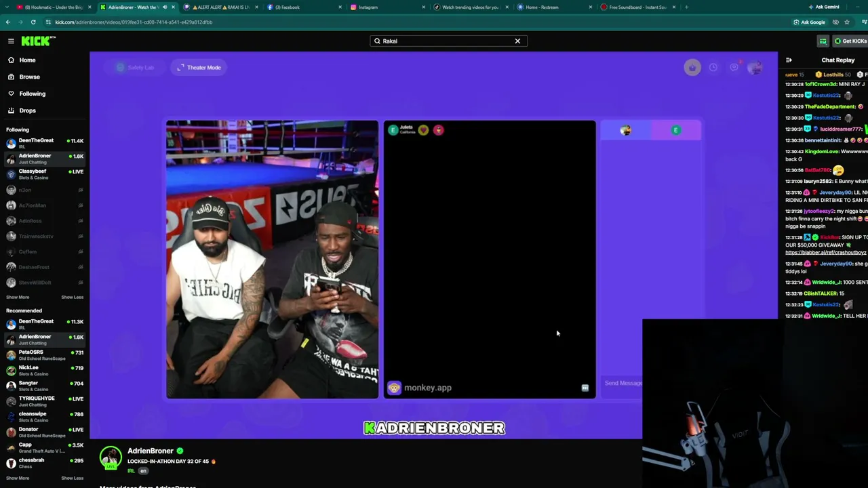Open chessbrah in Recommended list
The image size is (868, 488).
pyautogui.click(x=45, y=462)
